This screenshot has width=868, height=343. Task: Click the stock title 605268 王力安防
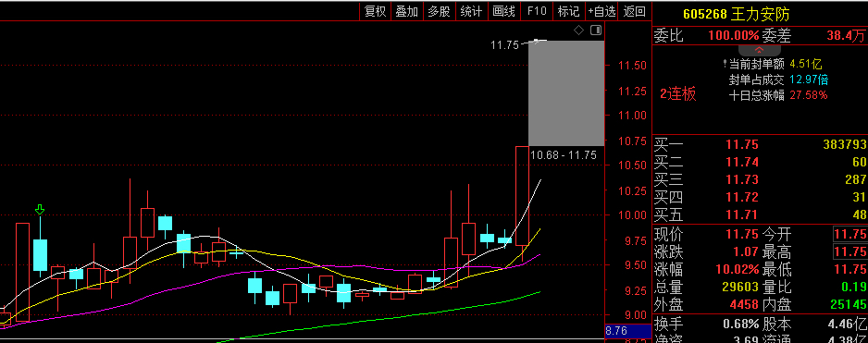[x=737, y=14]
